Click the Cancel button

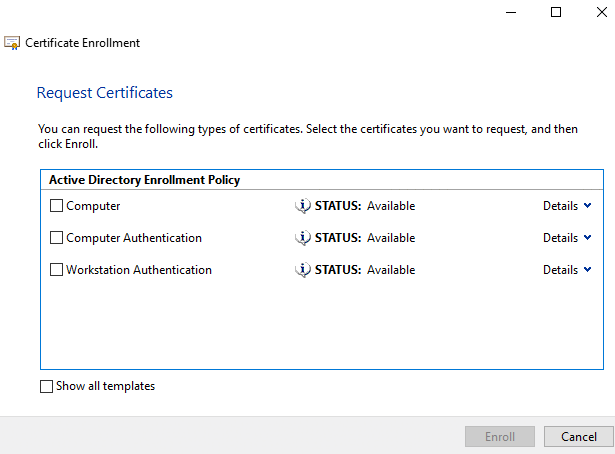pyautogui.click(x=579, y=437)
